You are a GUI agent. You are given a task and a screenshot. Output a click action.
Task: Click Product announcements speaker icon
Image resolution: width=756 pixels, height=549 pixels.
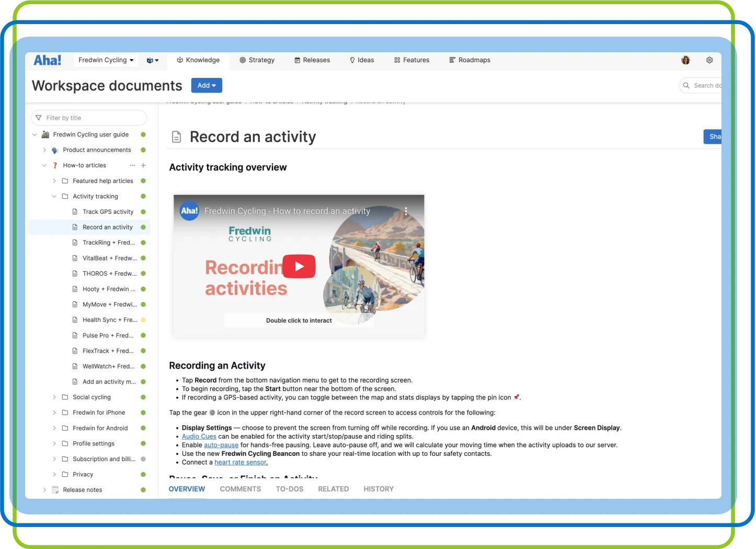[55, 150]
